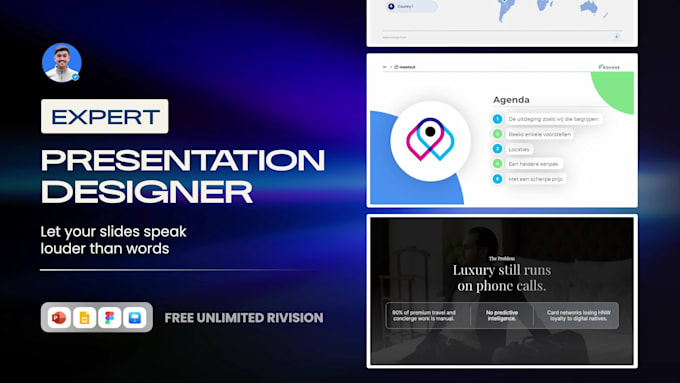Click 'Locaties' agenda entry
This screenshot has width=680, height=383.
[x=519, y=149]
